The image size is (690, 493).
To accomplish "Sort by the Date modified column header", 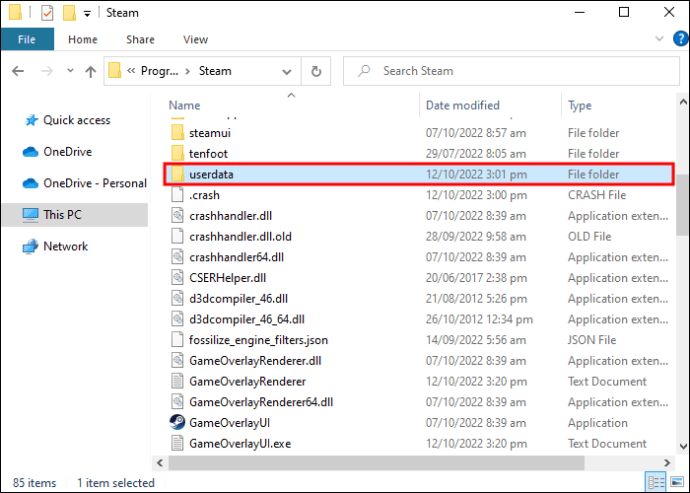I will click(x=462, y=106).
